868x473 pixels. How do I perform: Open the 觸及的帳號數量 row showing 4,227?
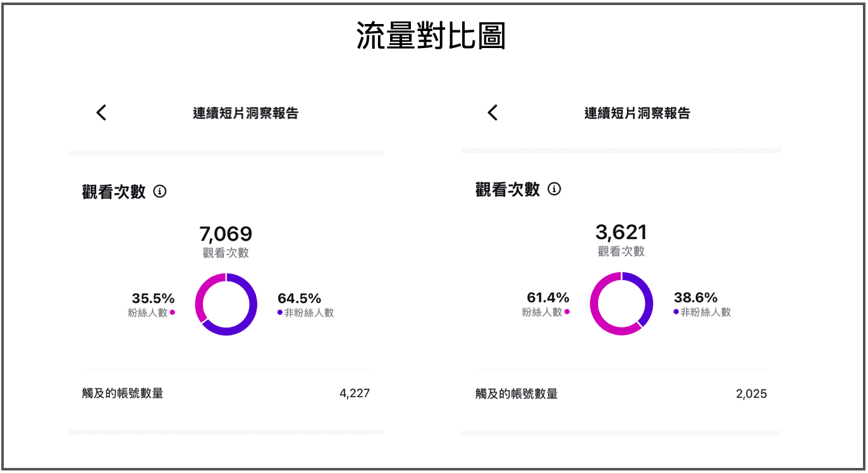(x=225, y=393)
